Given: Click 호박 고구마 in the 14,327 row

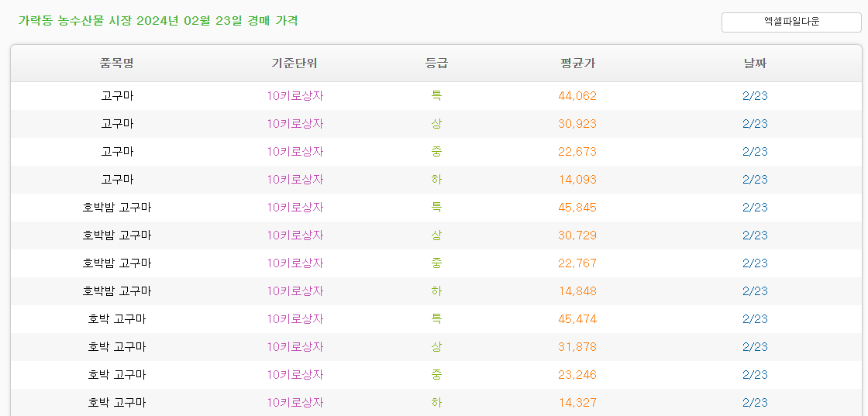Looking at the screenshot, I should (x=117, y=403).
